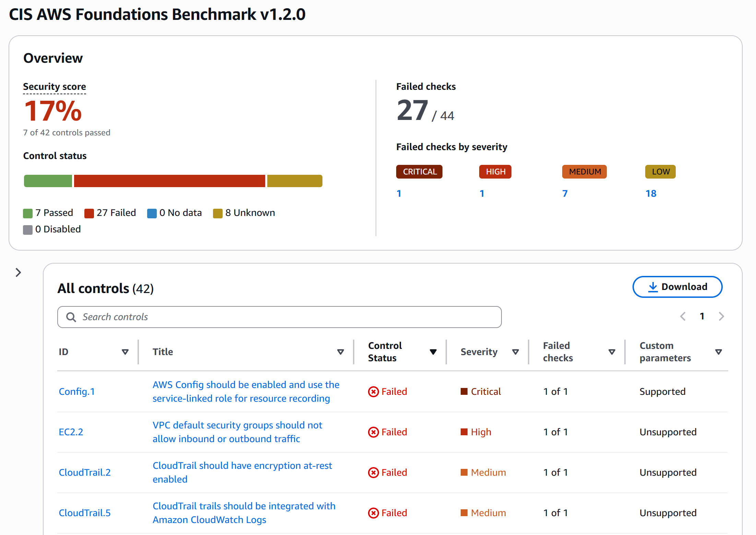756x535 pixels.
Task: Click the yellow Unknown legend swatch
Action: pos(218,213)
